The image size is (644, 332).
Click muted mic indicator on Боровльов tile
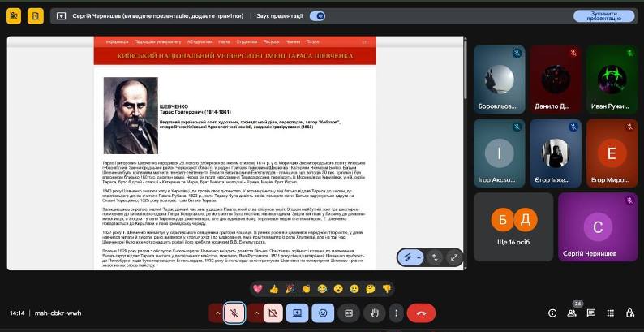click(x=517, y=53)
